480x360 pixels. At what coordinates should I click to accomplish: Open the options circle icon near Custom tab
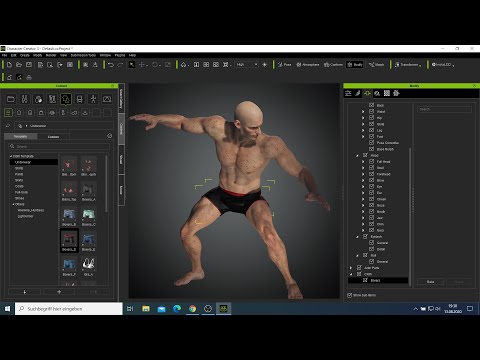[x=110, y=136]
